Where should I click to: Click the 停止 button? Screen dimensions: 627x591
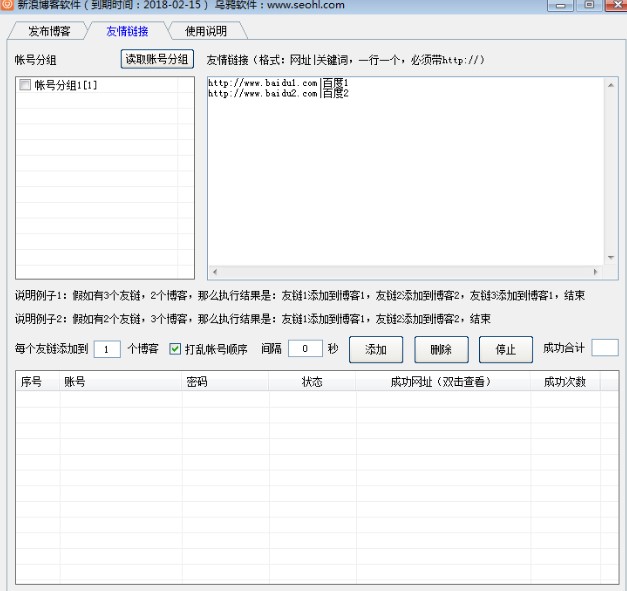[505, 349]
